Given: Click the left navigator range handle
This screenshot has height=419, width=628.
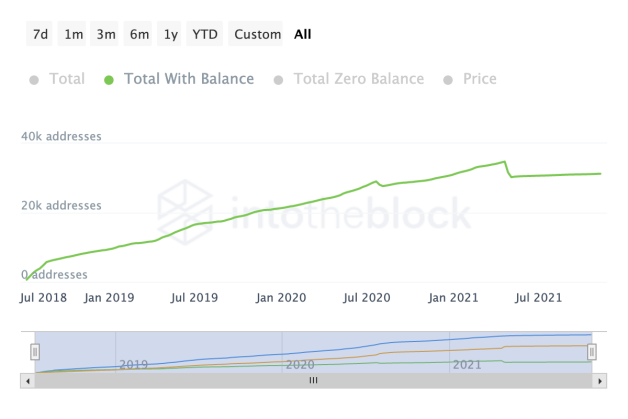Looking at the screenshot, I should (35, 351).
